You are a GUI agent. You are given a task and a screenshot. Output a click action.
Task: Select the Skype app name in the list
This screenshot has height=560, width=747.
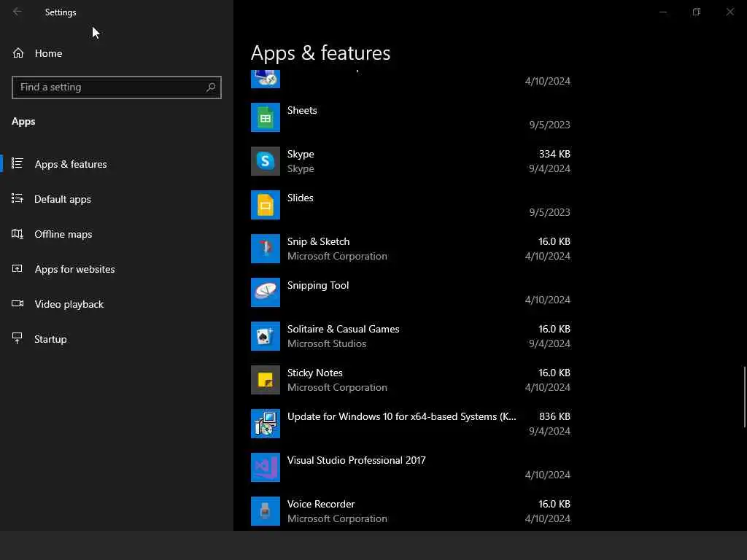(301, 155)
